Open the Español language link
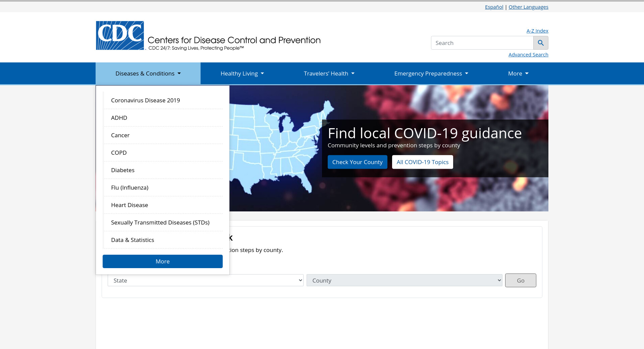The width and height of the screenshot is (644, 349). 494,7
